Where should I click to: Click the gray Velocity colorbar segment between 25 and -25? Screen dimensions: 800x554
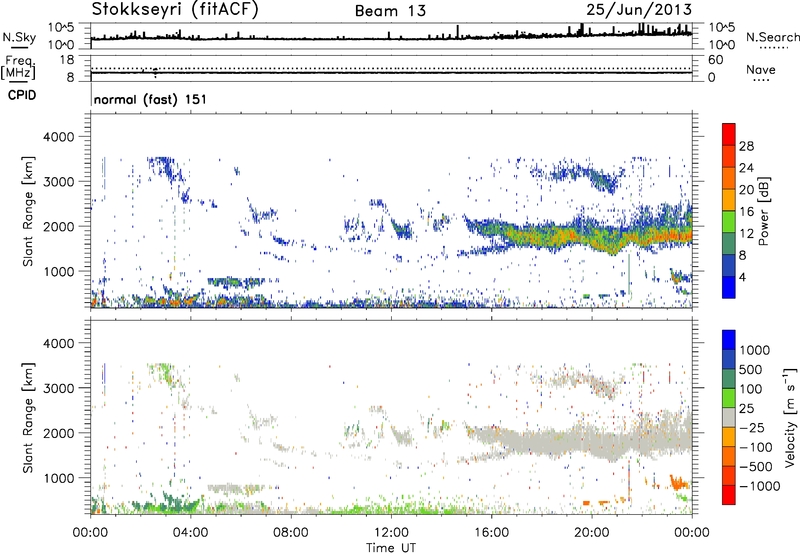[729, 417]
